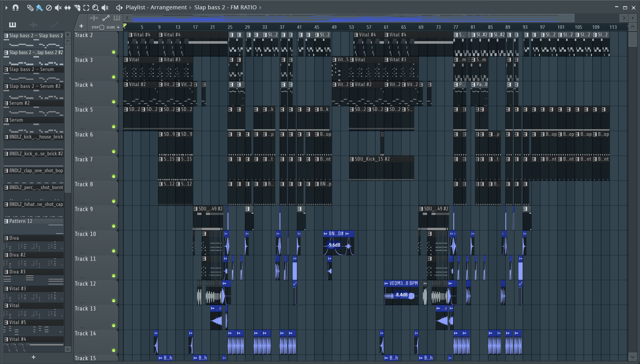This screenshot has height=364, width=640.
Task: Select 'Pattern 12' in picker
Action: pyautogui.click(x=34, y=221)
